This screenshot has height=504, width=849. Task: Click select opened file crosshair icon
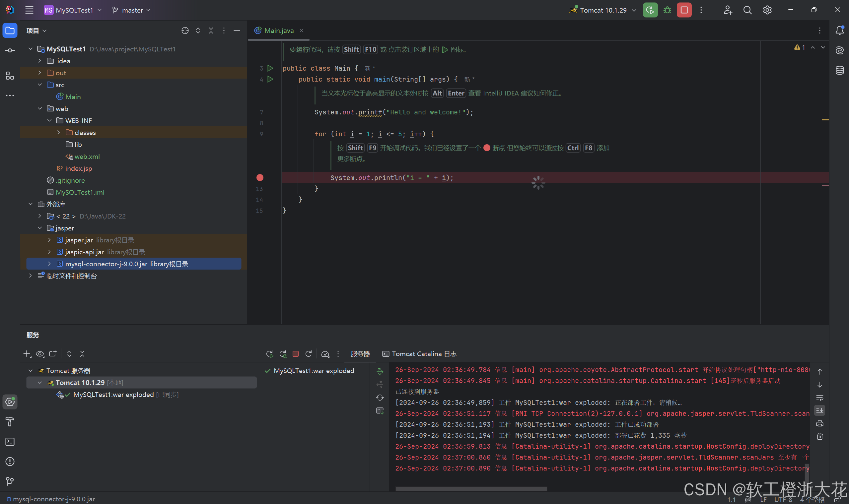185,31
